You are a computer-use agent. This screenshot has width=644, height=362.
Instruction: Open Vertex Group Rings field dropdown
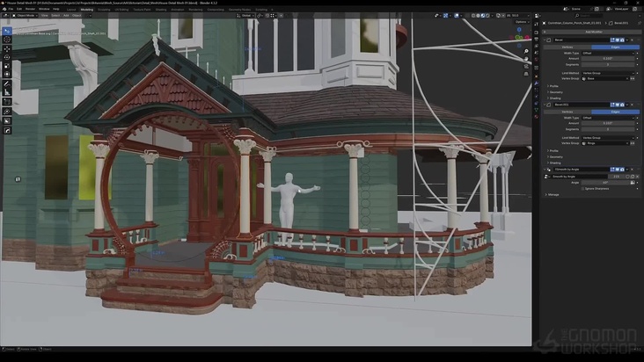tap(605, 143)
